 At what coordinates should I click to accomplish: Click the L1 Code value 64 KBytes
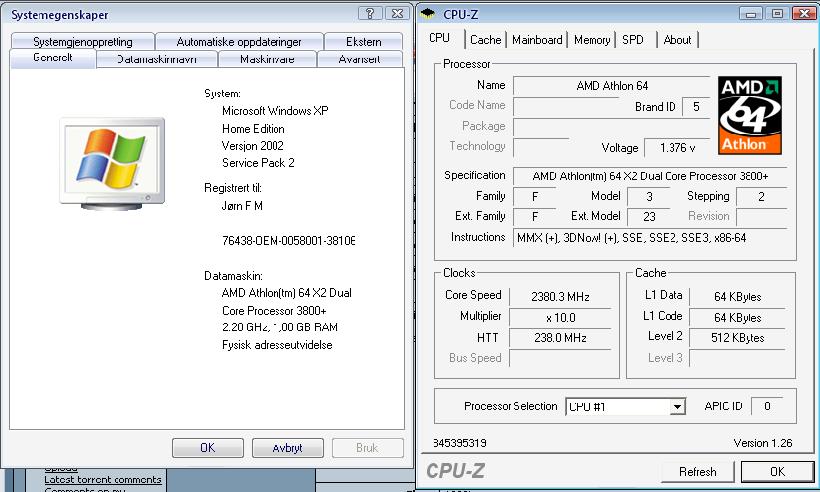[737, 317]
